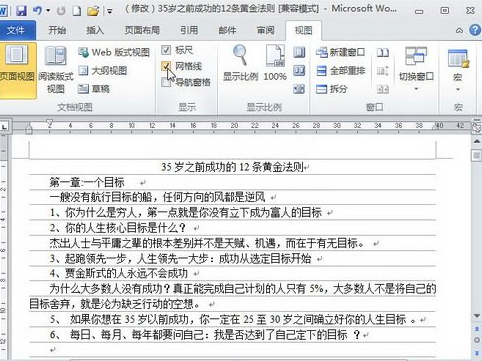Click the Undo icon
Image resolution: width=482 pixels, height=361 pixels.
[x=37, y=11]
